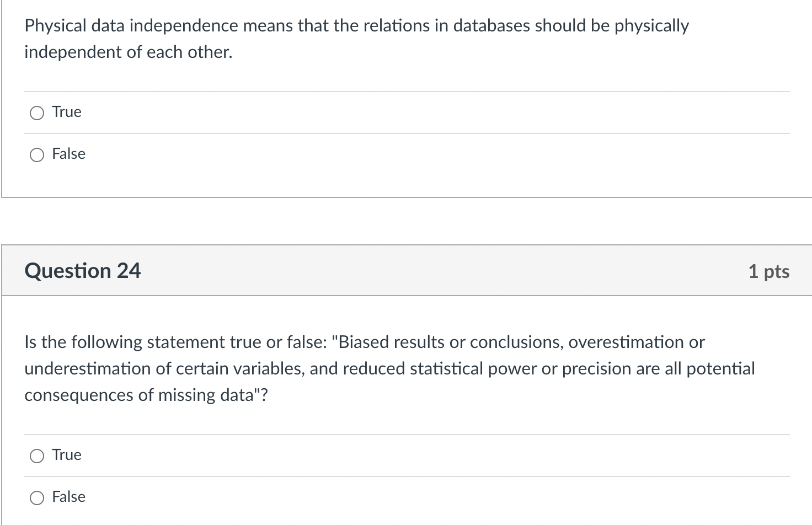Select True for the physical data independence question
The image size is (812, 525).
coord(36,113)
